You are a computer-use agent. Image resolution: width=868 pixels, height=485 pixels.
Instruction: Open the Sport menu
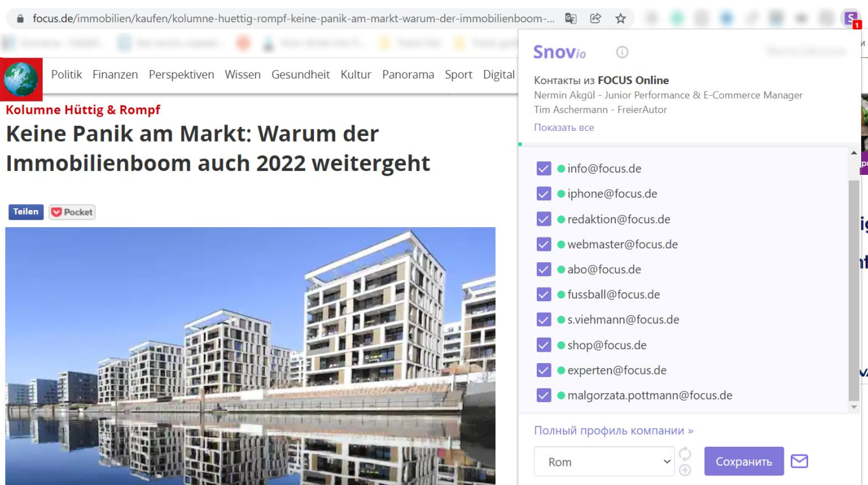(458, 75)
